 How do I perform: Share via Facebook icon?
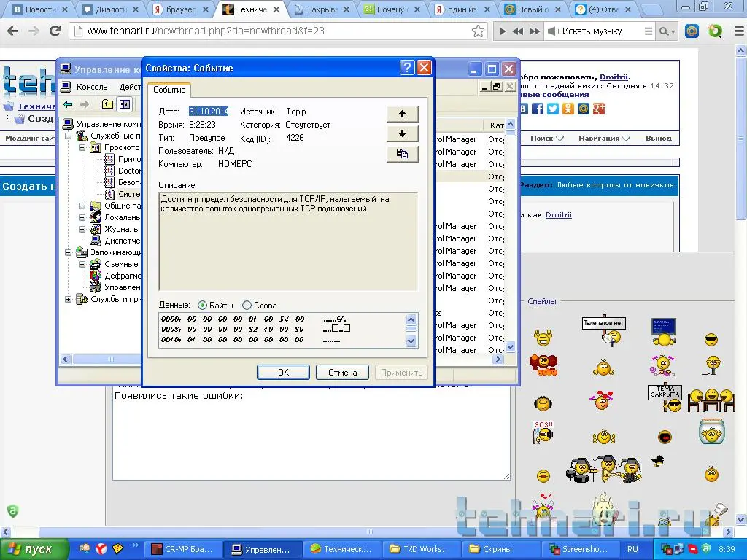pyautogui.click(x=538, y=109)
